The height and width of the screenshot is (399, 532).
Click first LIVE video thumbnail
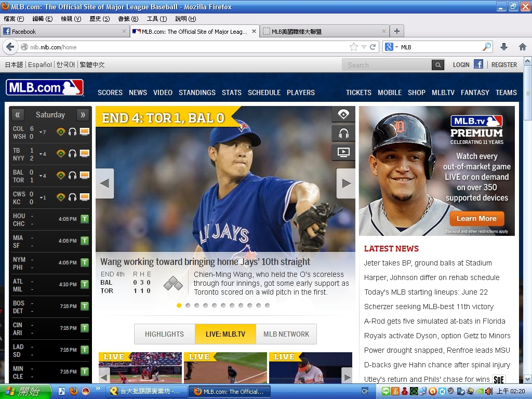[x=140, y=368]
